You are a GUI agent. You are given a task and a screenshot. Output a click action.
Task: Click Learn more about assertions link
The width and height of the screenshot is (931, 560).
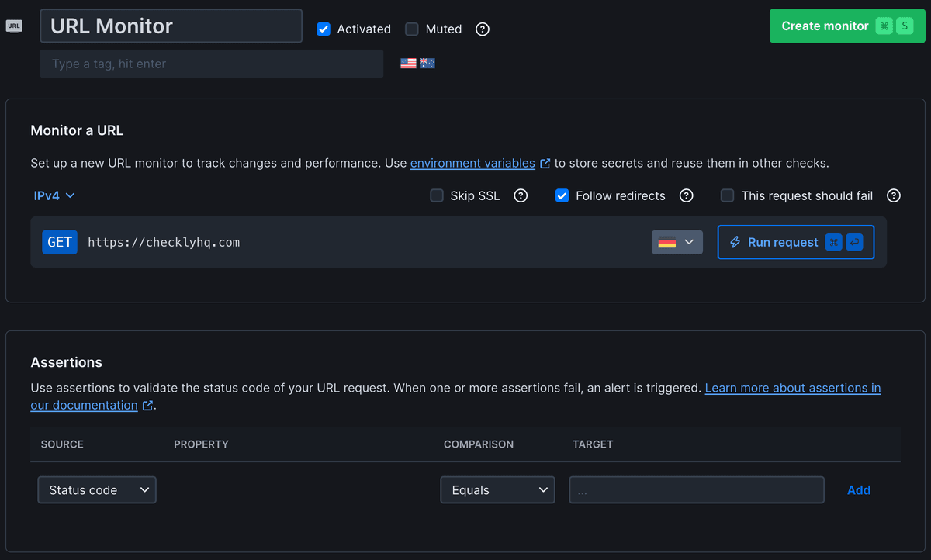[792, 388]
